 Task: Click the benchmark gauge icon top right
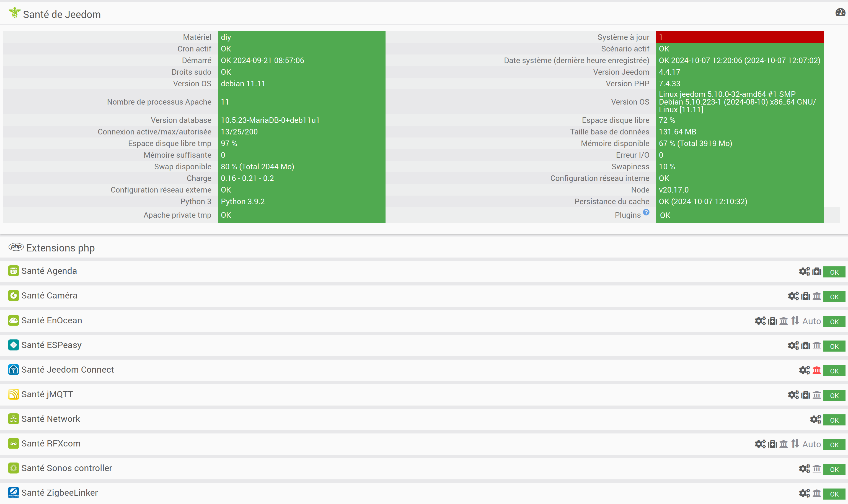click(840, 12)
